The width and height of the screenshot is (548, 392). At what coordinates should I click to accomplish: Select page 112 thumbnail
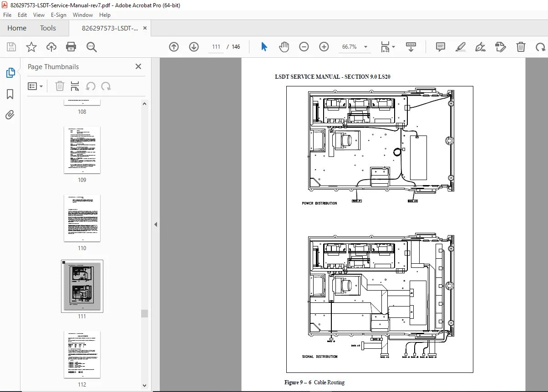(x=82, y=355)
